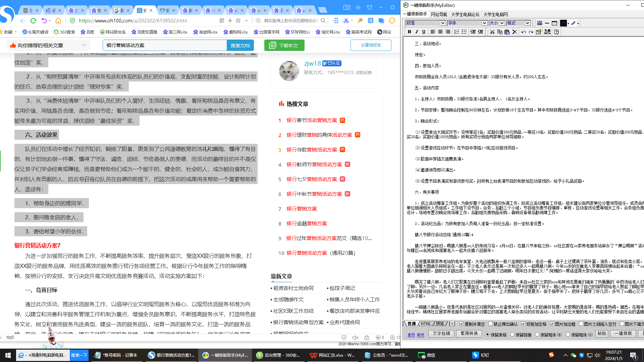The image size is (644, 362).
Task: Open the 段落 paragraph style dropdown
Action: 443,23
